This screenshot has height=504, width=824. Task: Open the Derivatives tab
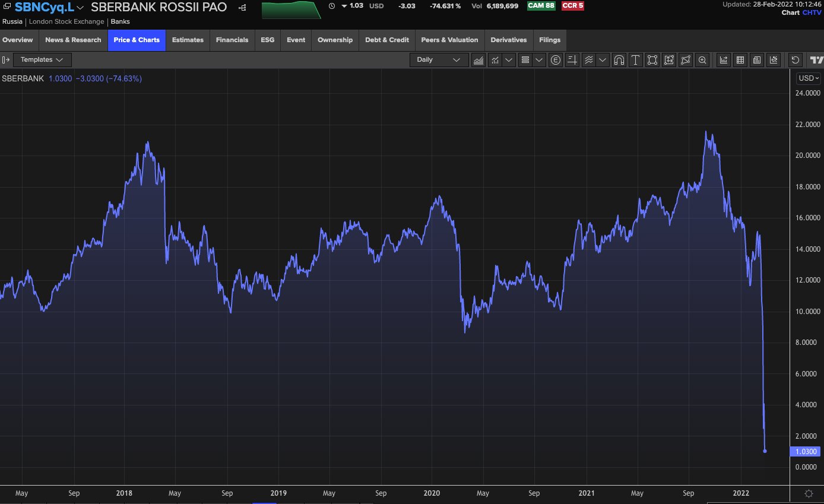coord(509,40)
